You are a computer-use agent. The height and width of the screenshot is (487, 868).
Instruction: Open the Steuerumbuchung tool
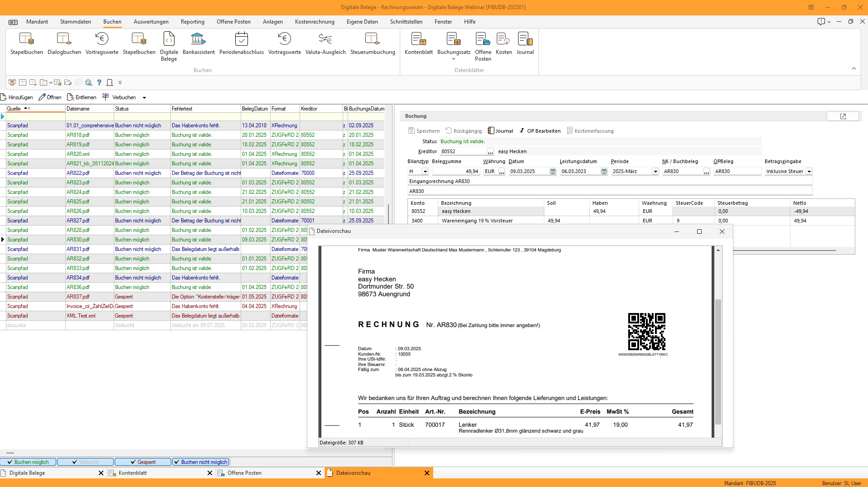tap(372, 43)
